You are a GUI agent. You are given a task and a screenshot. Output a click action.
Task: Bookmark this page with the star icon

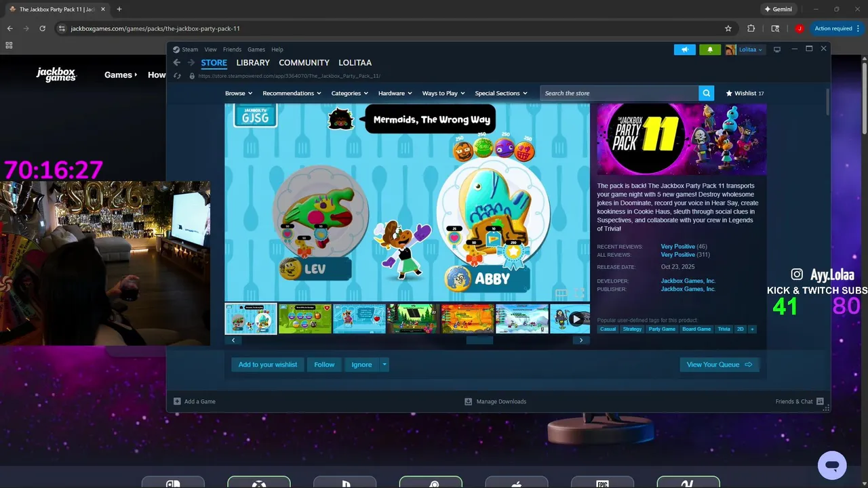click(728, 28)
